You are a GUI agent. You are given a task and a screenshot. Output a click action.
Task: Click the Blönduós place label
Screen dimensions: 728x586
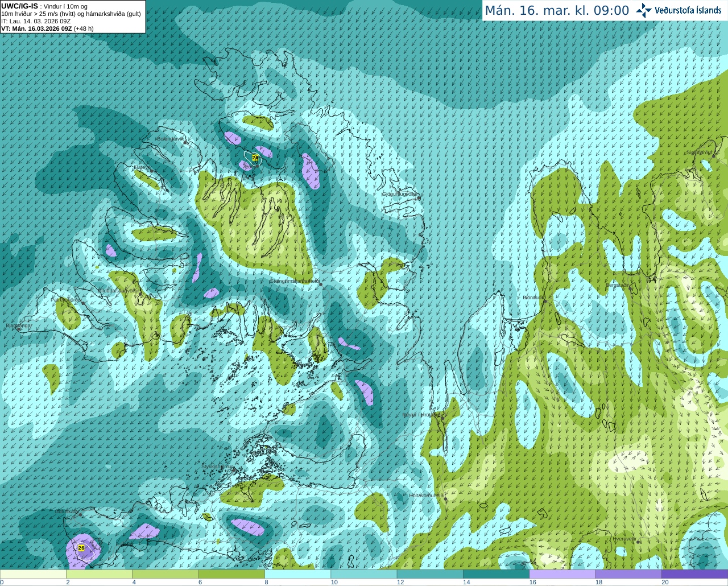(533, 298)
